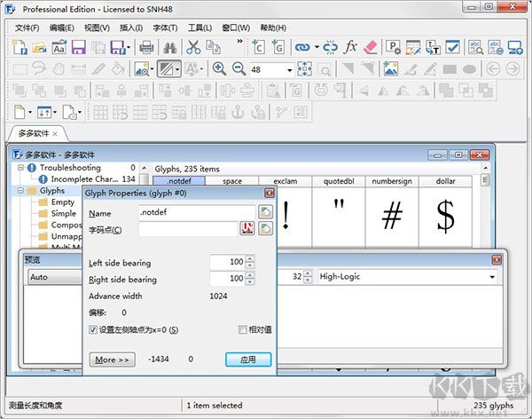Open the High-Logic dropdown in preview

coord(491,277)
